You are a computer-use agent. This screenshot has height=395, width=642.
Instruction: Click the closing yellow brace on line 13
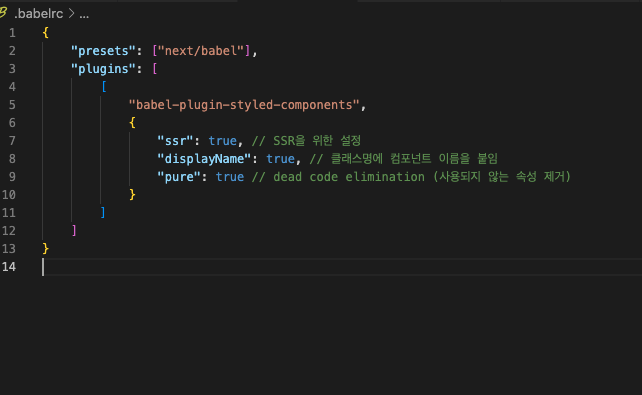(45, 249)
